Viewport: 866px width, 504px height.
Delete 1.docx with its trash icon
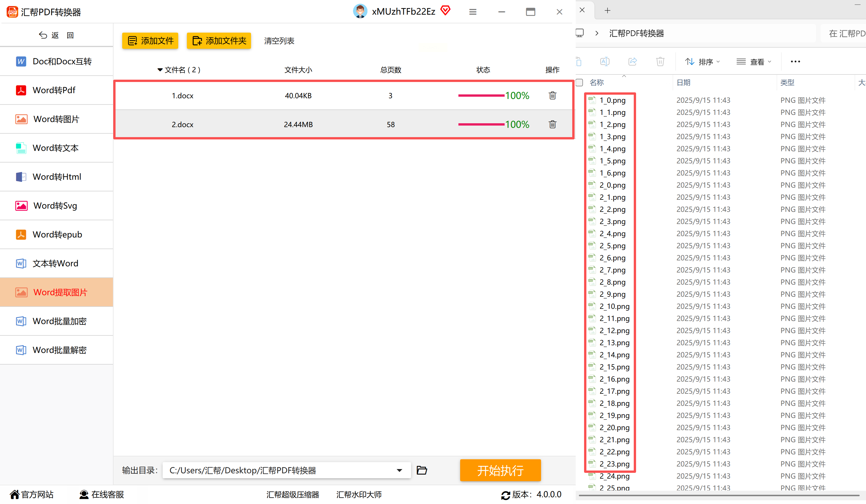pyautogui.click(x=552, y=96)
